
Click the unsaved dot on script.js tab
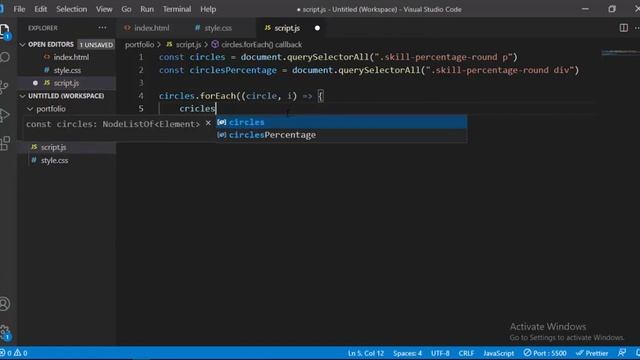[x=317, y=28]
